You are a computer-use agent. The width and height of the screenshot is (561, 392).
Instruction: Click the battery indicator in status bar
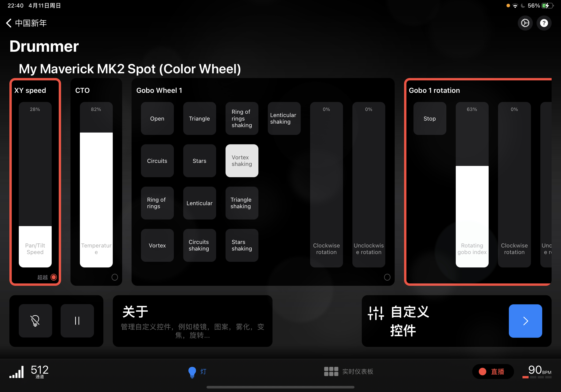pyautogui.click(x=547, y=5)
